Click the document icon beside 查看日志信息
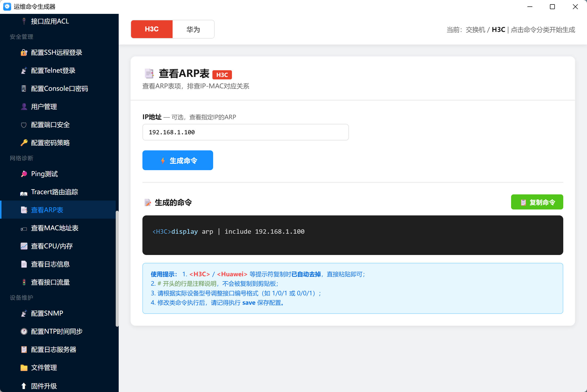This screenshot has width=587, height=392. [x=24, y=264]
